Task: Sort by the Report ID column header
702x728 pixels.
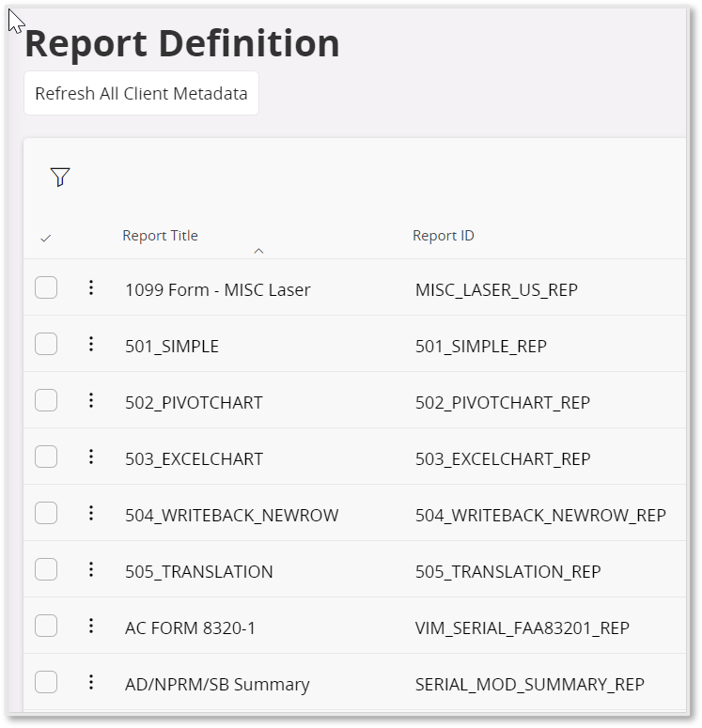Action: point(444,236)
